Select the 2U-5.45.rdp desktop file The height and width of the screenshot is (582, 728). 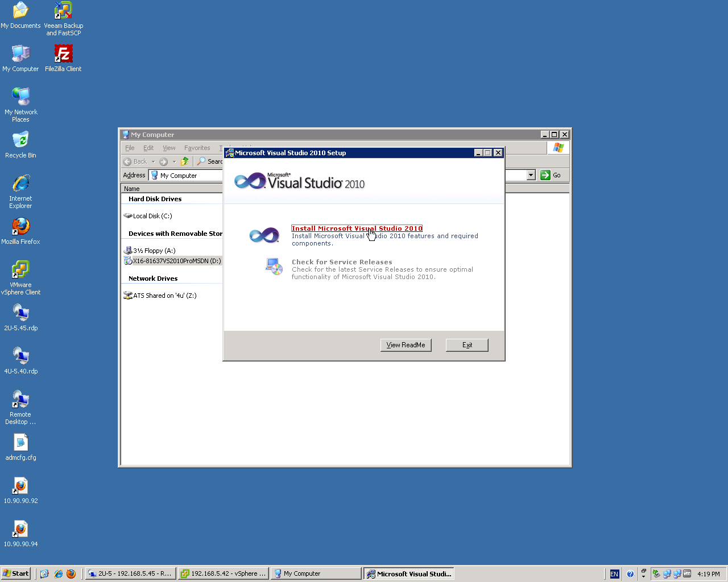coord(20,318)
